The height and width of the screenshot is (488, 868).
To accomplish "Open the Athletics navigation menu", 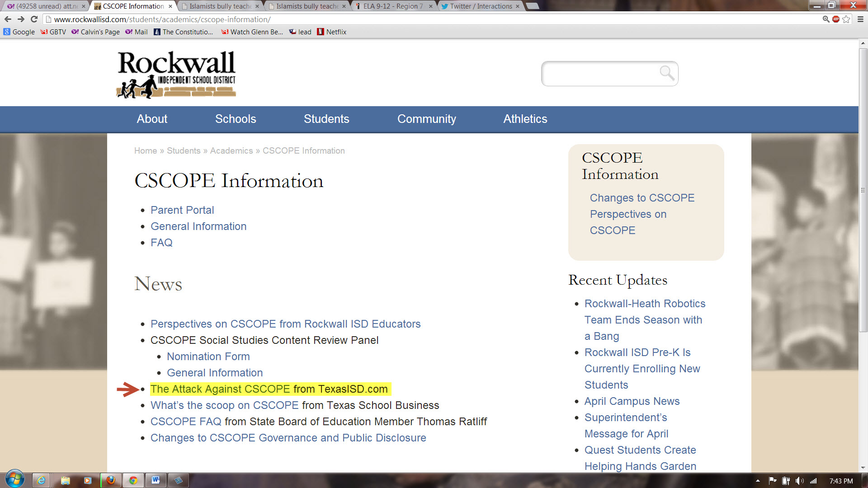I will 525,119.
